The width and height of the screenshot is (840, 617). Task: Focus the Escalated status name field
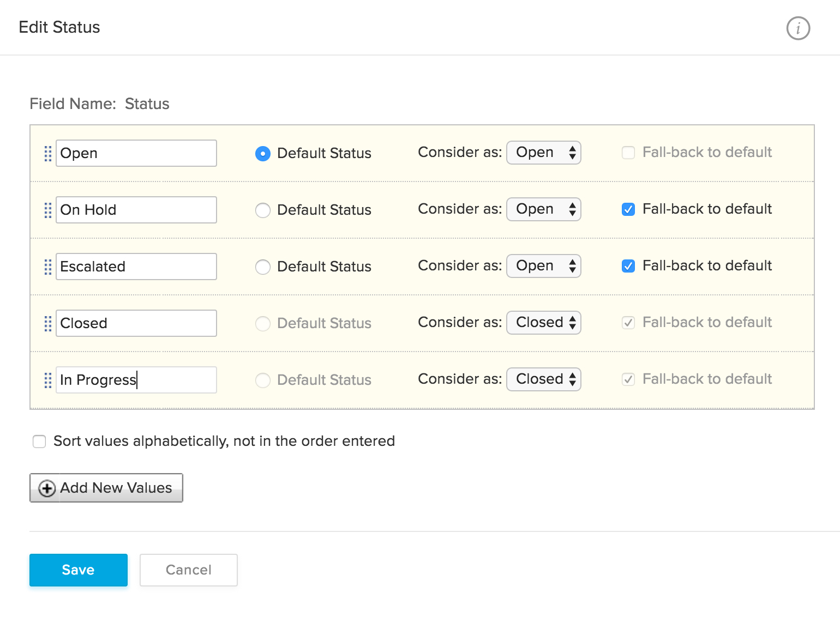pos(136,267)
